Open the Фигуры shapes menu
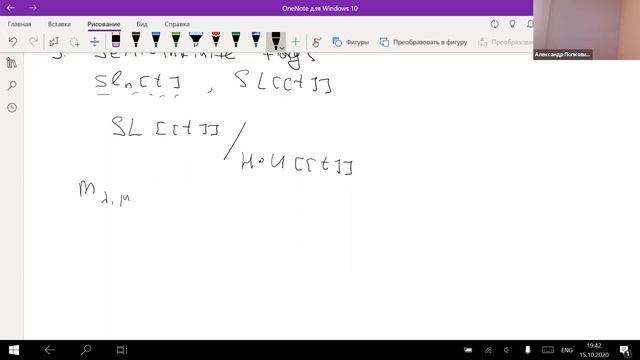The image size is (640, 360). pos(351,42)
